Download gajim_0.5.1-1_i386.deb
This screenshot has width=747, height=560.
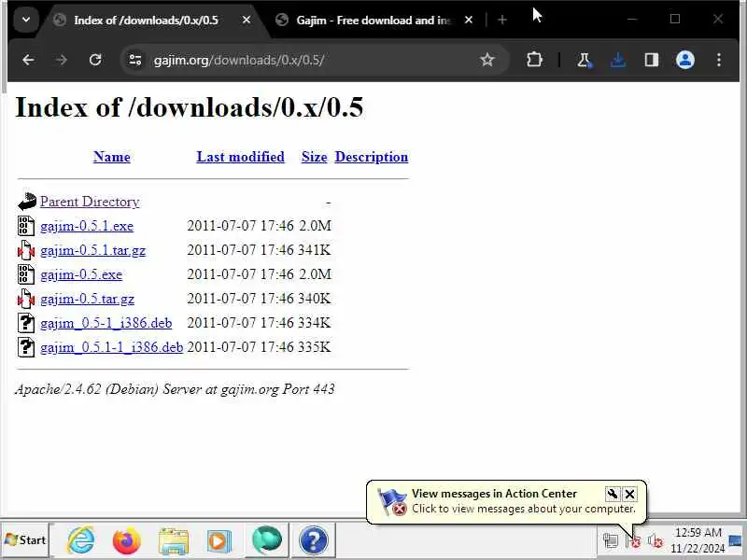click(111, 347)
